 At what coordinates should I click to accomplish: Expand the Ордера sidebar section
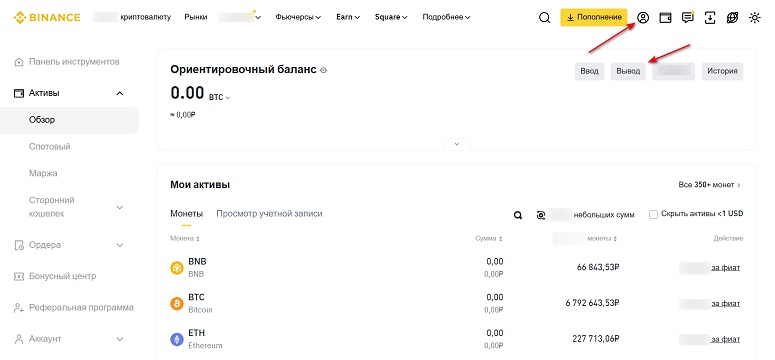coord(120,245)
